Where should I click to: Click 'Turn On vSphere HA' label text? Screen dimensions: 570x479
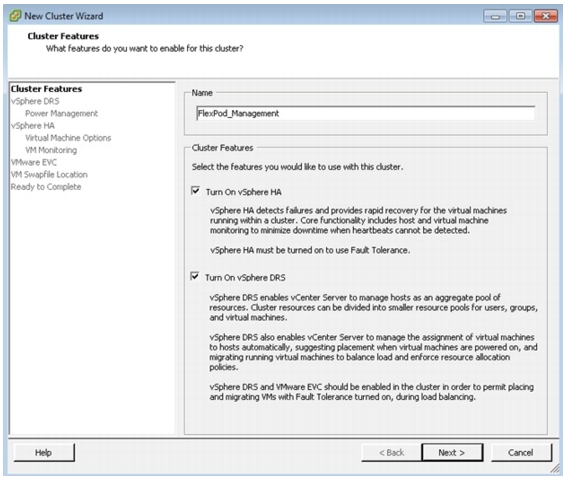tap(244, 192)
